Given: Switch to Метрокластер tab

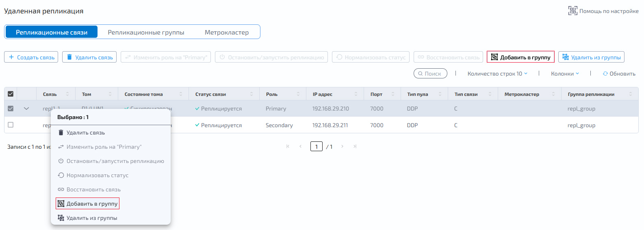Looking at the screenshot, I should click(x=227, y=32).
